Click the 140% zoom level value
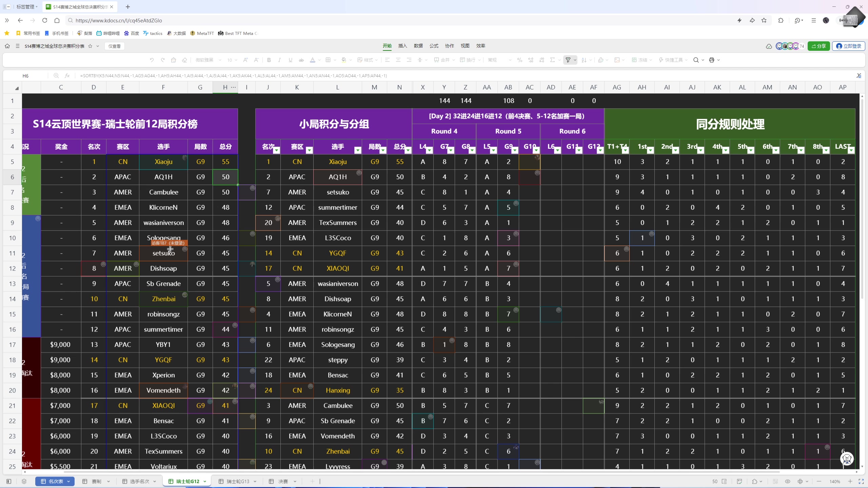Screen dimensions: 868x488 835,482
